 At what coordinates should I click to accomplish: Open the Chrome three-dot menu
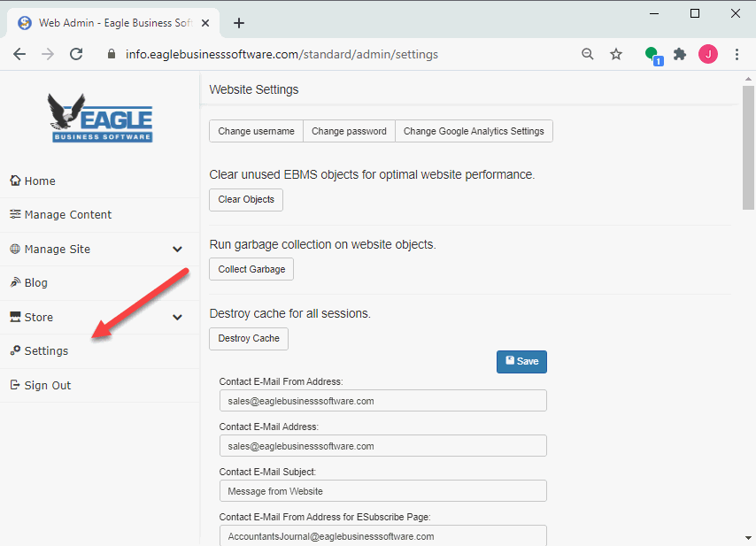(737, 54)
